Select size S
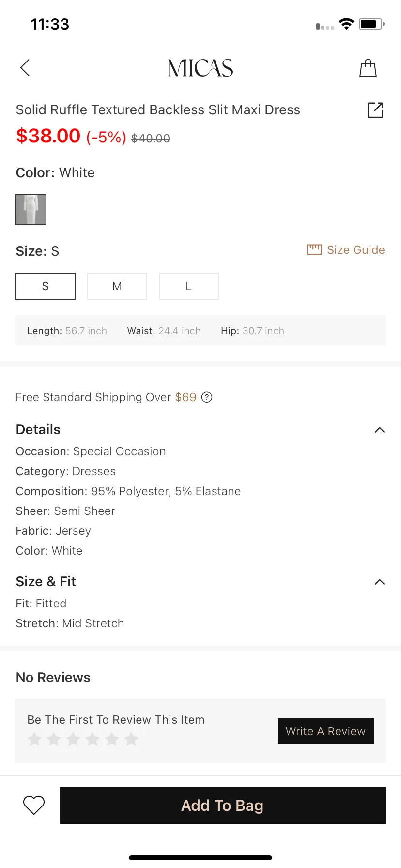401x868 pixels. pyautogui.click(x=46, y=286)
